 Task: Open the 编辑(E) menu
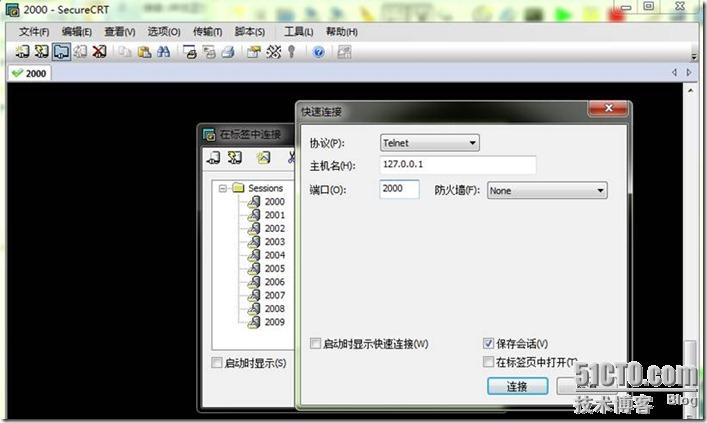(77, 32)
